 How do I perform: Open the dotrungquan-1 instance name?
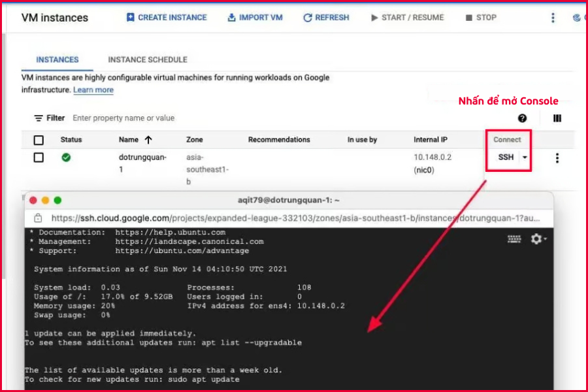(142, 163)
